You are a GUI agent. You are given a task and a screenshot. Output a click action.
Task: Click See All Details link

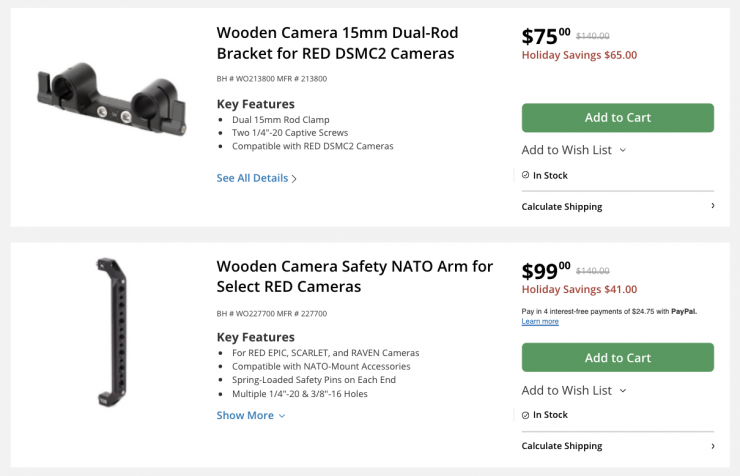[252, 178]
